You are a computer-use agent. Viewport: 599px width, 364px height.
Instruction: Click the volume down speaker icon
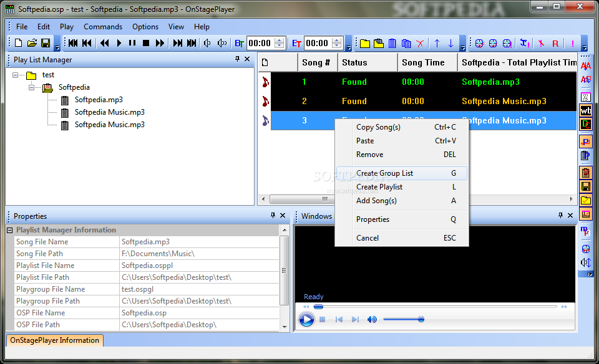coord(207,43)
